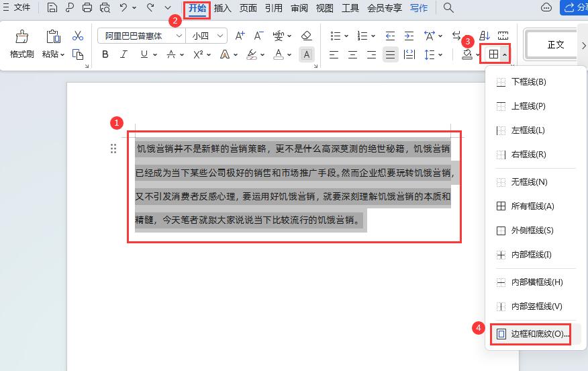Click the Redo arrow icon
This screenshot has height=371, width=588.
150,7
